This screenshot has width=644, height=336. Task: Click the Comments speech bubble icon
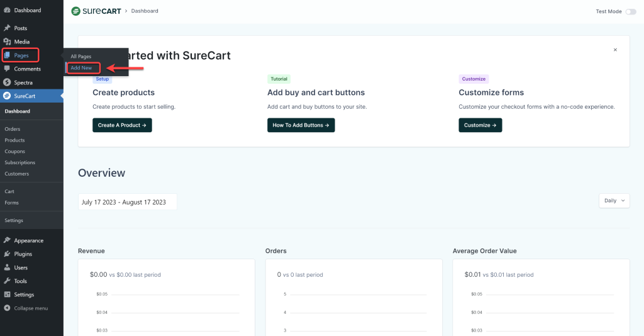(7, 69)
